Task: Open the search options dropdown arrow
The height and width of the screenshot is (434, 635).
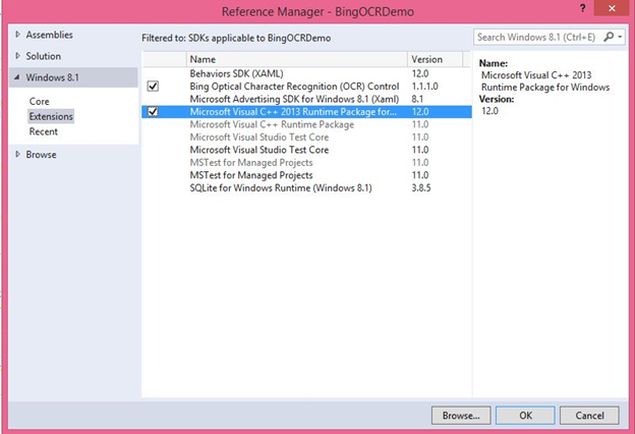Action: [x=620, y=37]
